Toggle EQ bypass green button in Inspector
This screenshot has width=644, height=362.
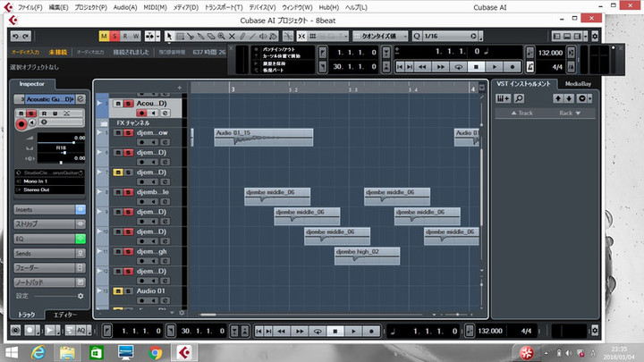pos(80,239)
